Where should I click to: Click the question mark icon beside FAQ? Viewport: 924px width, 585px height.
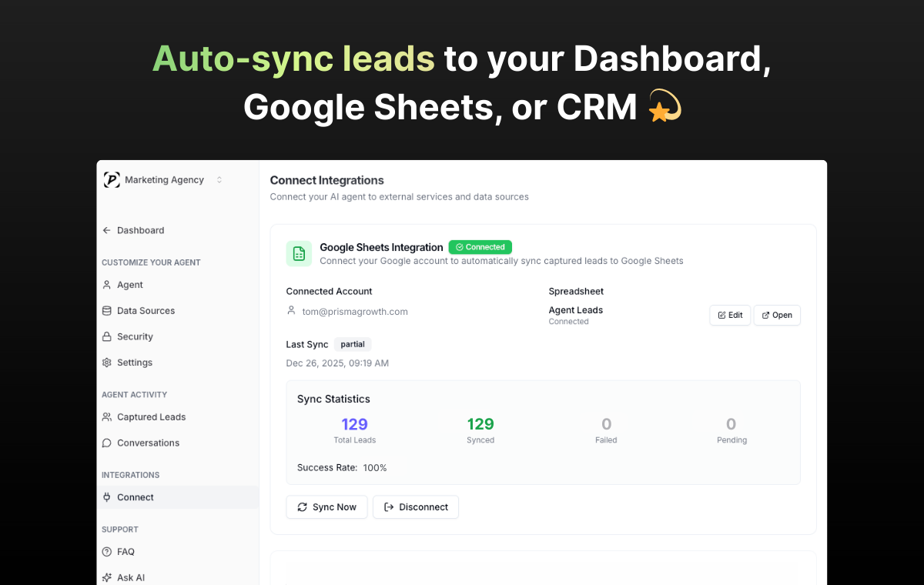(x=106, y=552)
